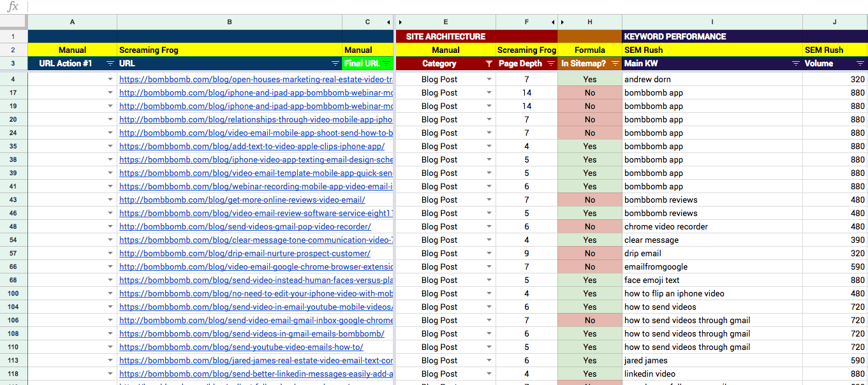Viewport: 868px width, 385px height.
Task: Select the KEYWORD PERFORMANCE header cell
Action: (x=712, y=37)
